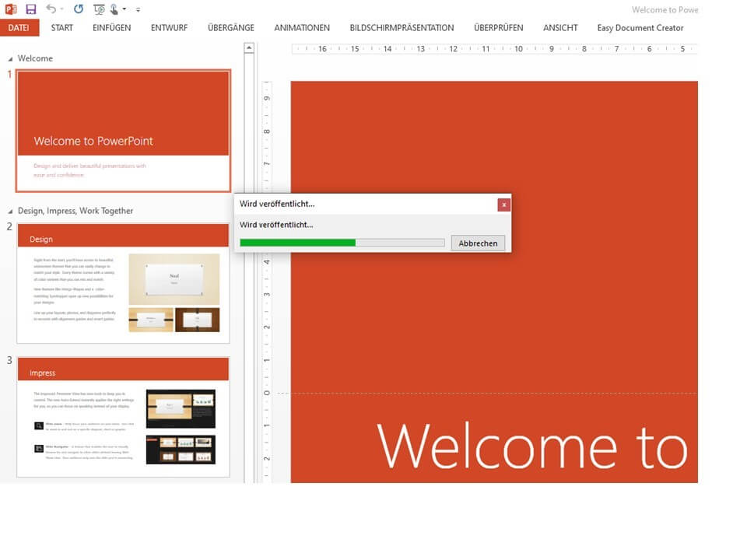Save the presentation with floppy disk icon

coord(31,9)
